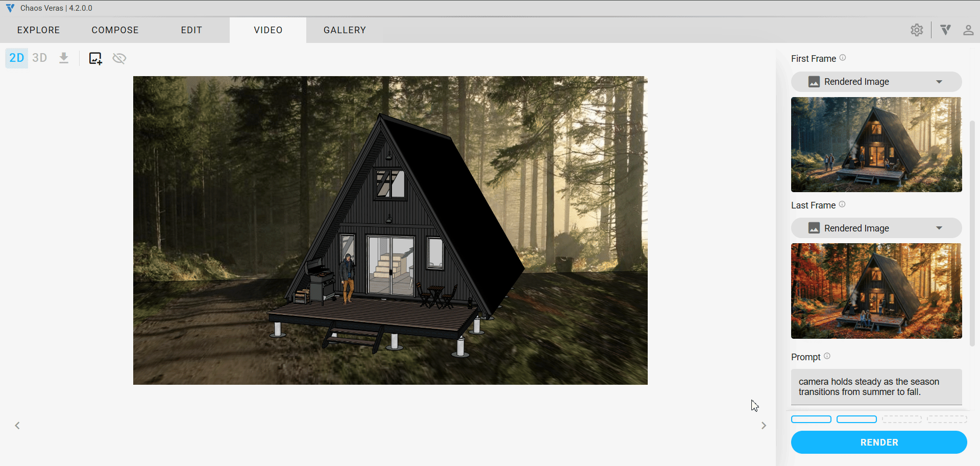Viewport: 980px width, 466px height.
Task: Open First Frame Rendered Image dropdown
Action: click(x=876, y=82)
